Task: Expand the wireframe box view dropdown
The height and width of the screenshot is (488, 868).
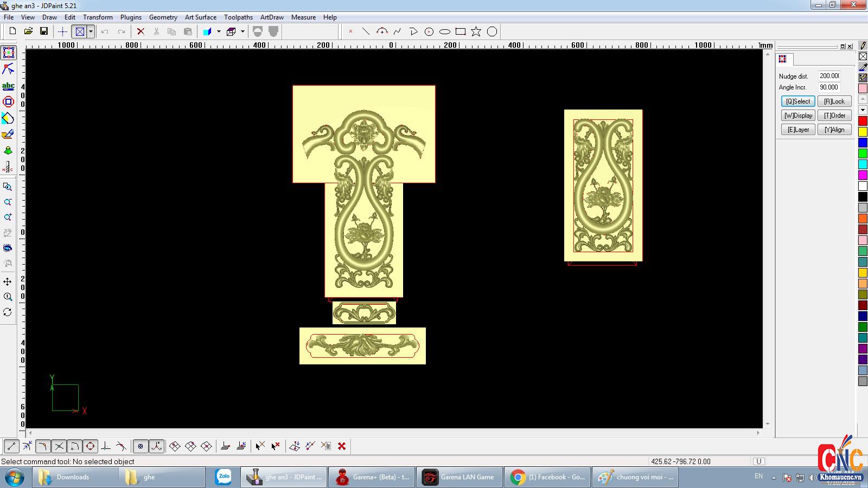Action: point(242,31)
